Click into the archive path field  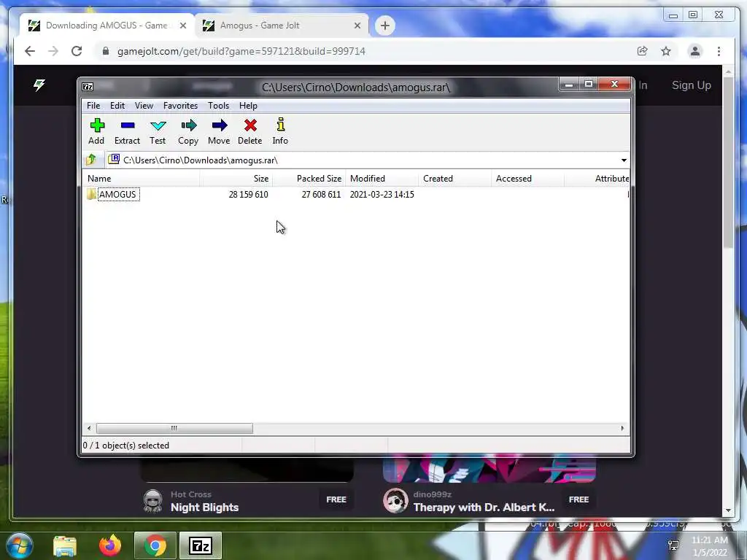click(x=362, y=160)
